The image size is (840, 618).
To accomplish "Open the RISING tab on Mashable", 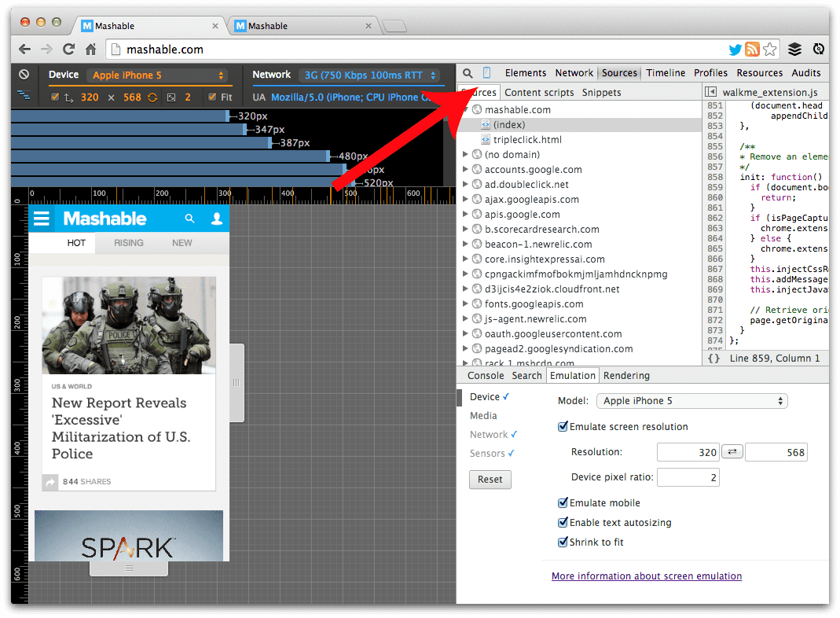I will 129,243.
